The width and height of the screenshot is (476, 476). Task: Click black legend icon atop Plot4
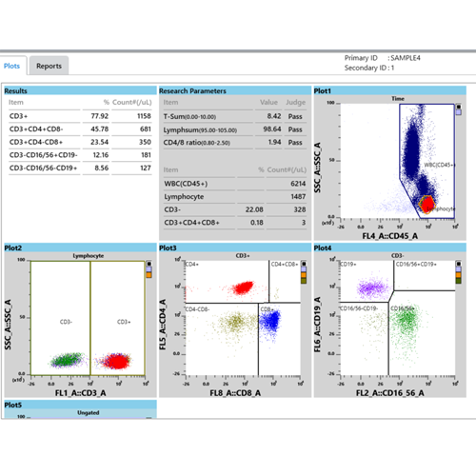click(x=458, y=264)
